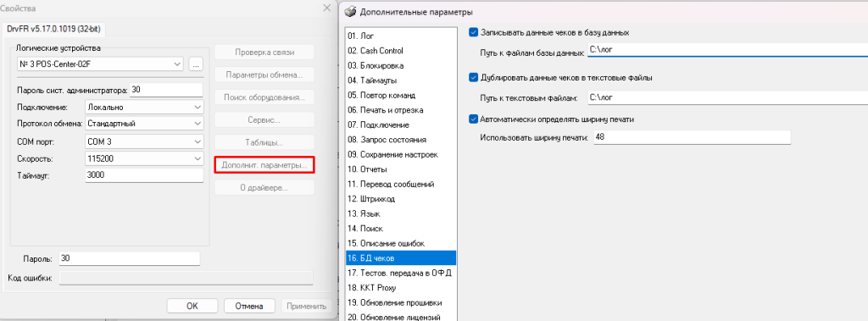The height and width of the screenshot is (321, 868).
Task: Click the Применить button
Action: (x=306, y=306)
